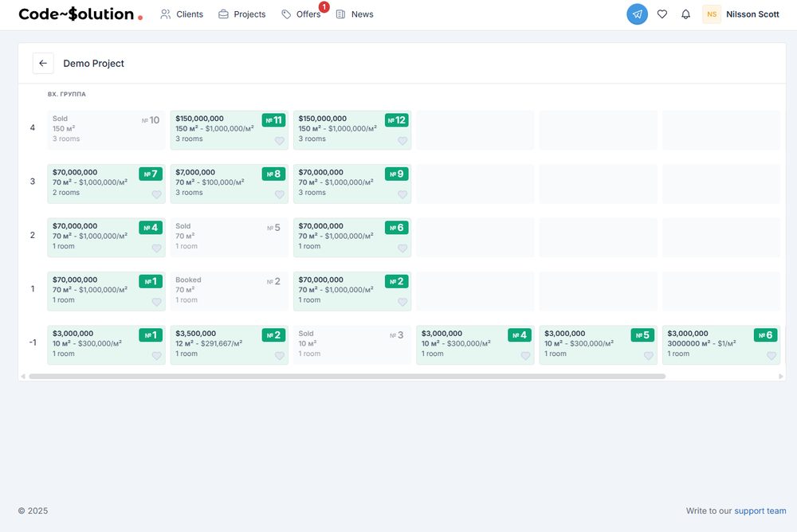Click the Clients people icon

165,14
